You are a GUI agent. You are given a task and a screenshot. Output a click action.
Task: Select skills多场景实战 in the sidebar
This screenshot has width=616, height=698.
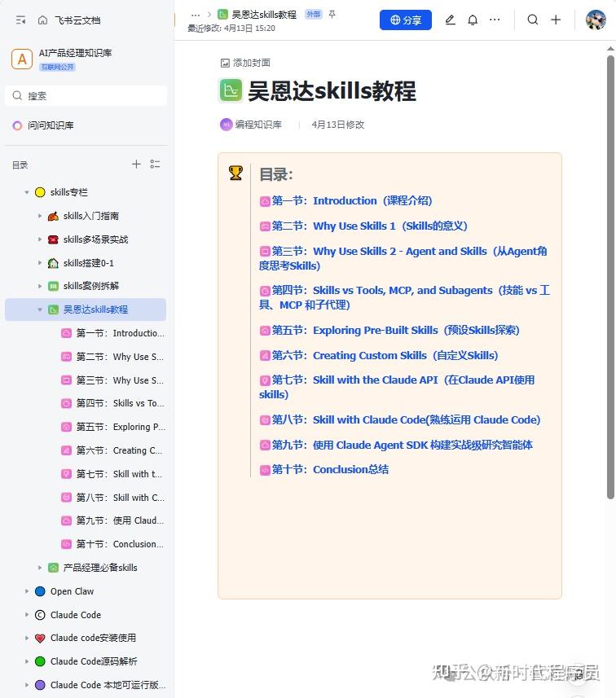tap(96, 239)
